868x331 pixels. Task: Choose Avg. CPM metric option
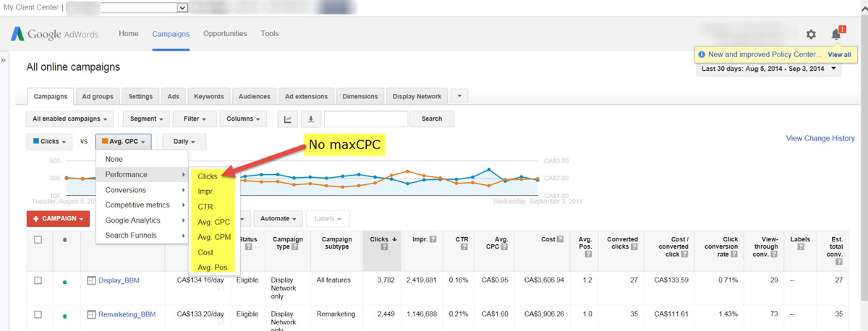(214, 237)
